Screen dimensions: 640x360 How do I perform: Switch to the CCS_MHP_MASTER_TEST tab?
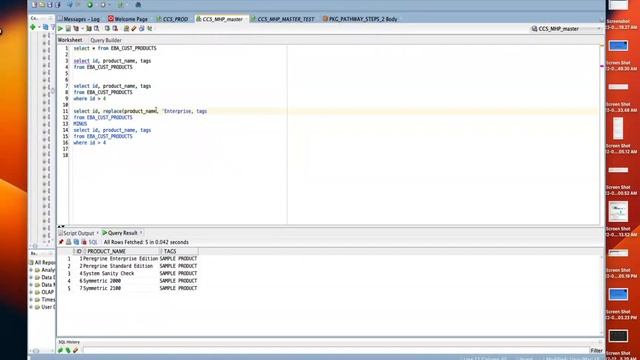coord(282,19)
